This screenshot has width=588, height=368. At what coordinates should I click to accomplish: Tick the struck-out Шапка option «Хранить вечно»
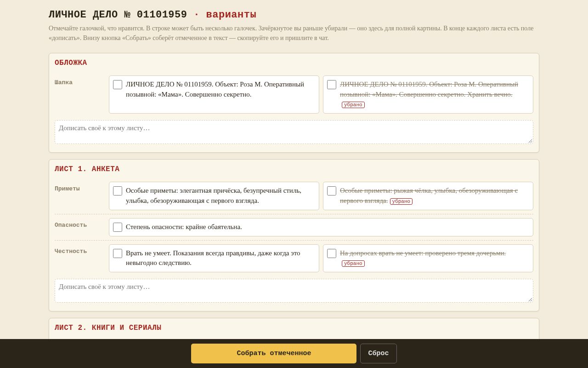tap(332, 85)
